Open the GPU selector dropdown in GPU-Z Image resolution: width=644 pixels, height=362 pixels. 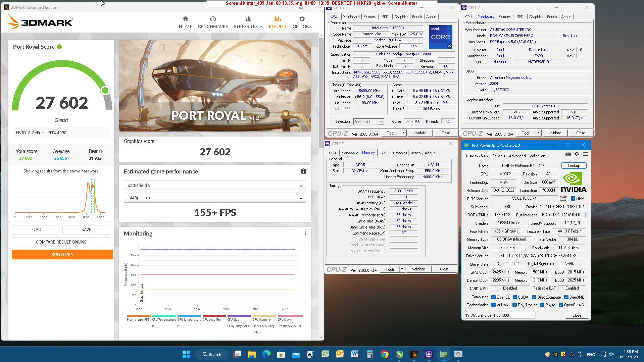(499, 315)
